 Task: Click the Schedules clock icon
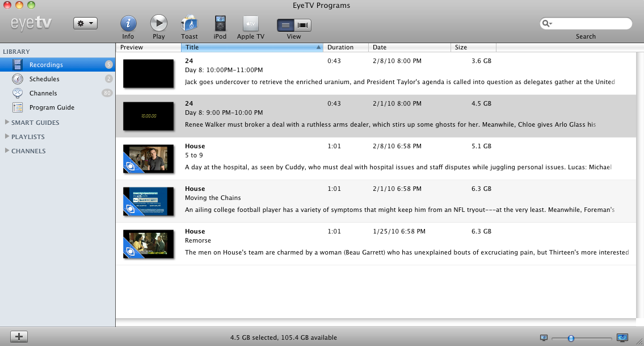(x=17, y=79)
